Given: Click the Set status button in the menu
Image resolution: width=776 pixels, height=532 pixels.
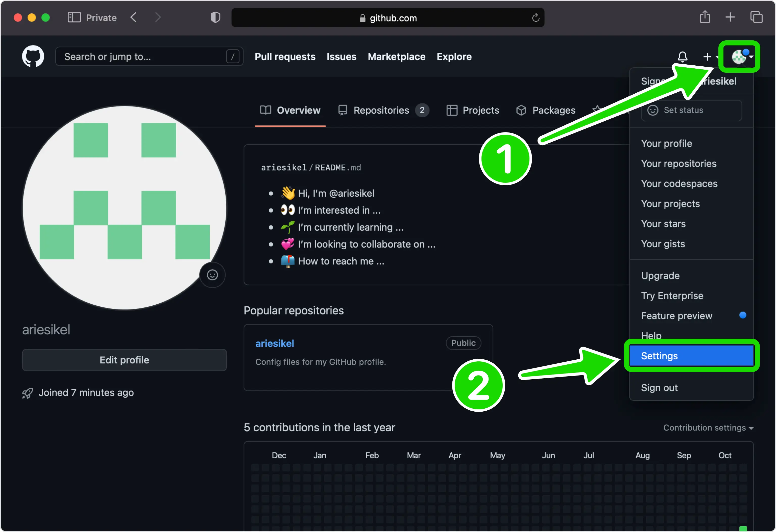Looking at the screenshot, I should (x=691, y=110).
